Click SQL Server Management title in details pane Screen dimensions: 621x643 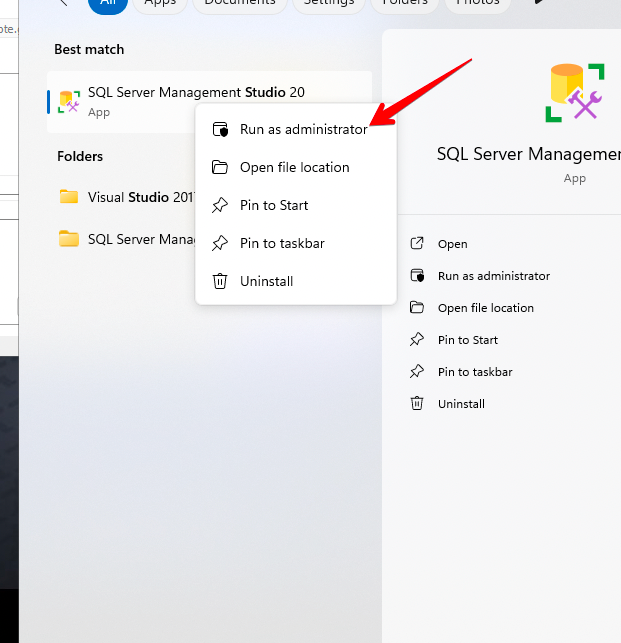click(529, 155)
